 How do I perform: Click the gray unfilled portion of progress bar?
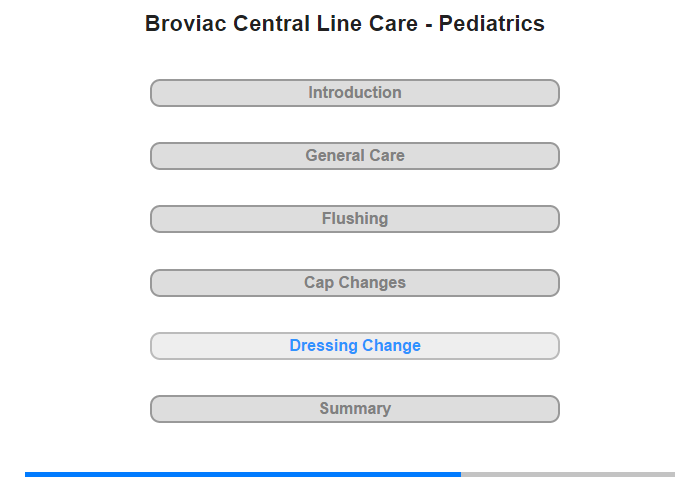click(x=568, y=474)
